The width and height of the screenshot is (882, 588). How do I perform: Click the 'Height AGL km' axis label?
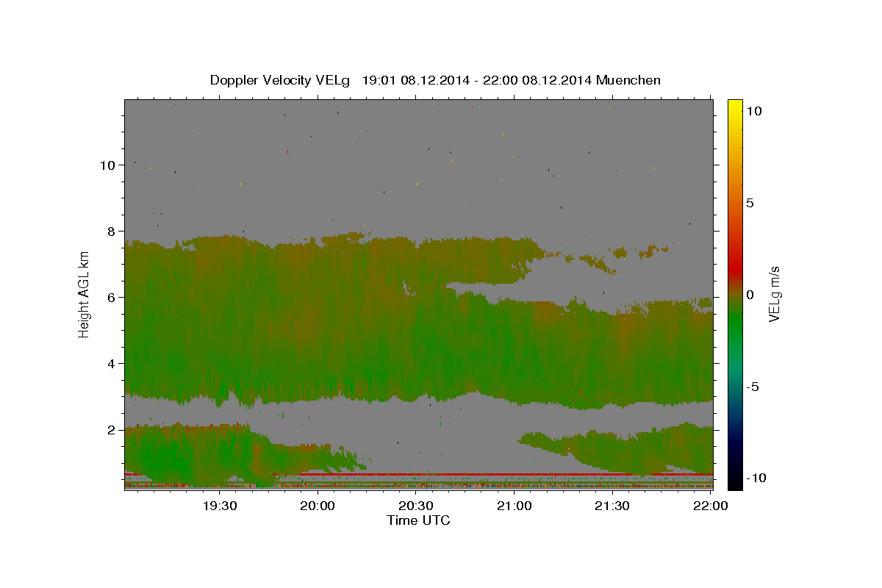85,295
